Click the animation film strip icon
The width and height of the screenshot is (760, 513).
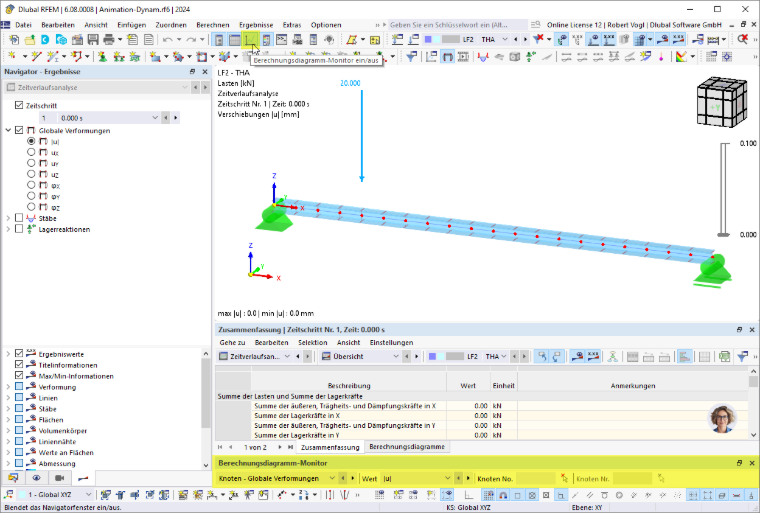point(463,57)
